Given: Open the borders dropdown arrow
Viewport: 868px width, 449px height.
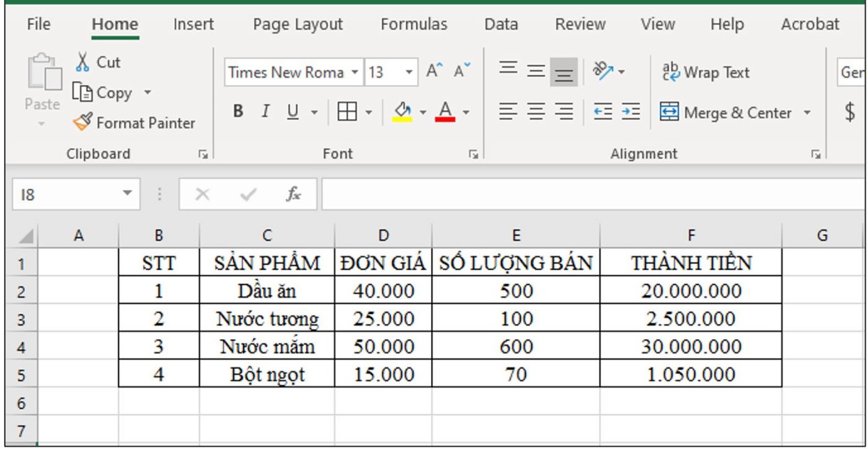Looking at the screenshot, I should point(368,113).
